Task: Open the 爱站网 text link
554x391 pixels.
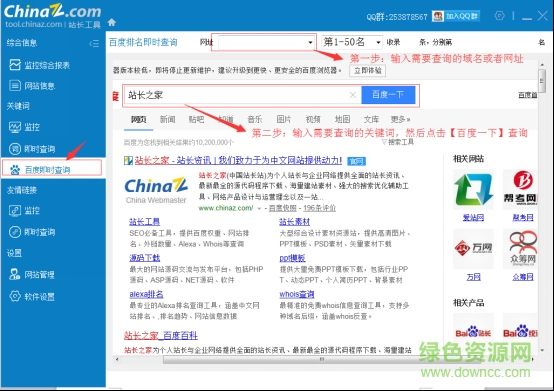Action: 473,218
